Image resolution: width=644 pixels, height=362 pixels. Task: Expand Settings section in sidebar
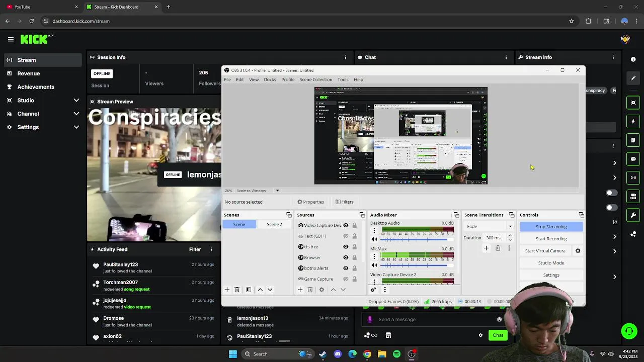76,127
